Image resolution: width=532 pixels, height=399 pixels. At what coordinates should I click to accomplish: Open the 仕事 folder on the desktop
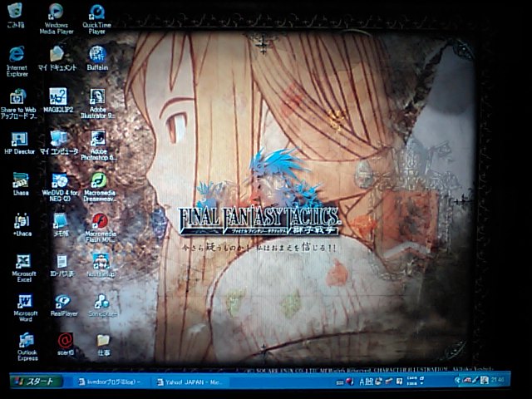[x=103, y=345]
